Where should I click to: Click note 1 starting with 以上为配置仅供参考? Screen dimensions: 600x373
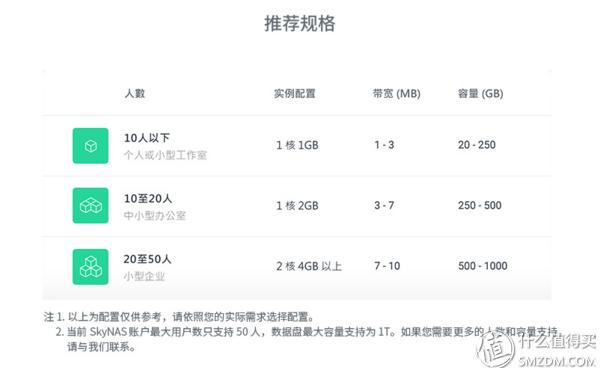click(179, 317)
